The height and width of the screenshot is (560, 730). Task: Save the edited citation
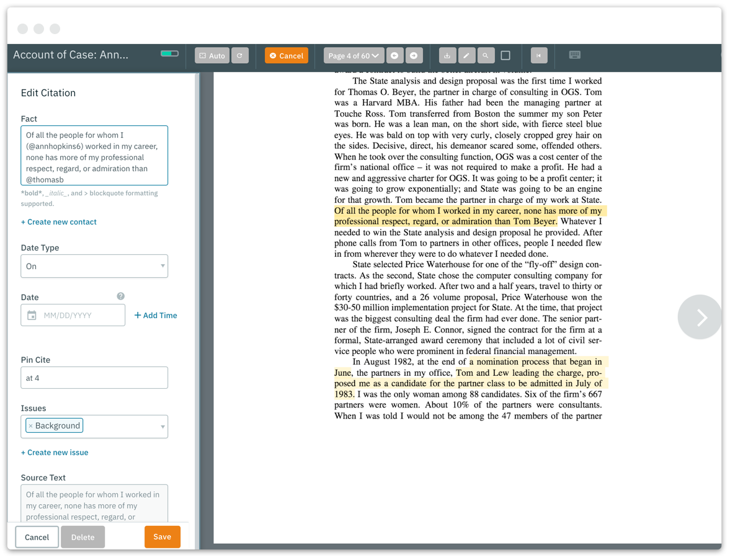[x=162, y=537]
